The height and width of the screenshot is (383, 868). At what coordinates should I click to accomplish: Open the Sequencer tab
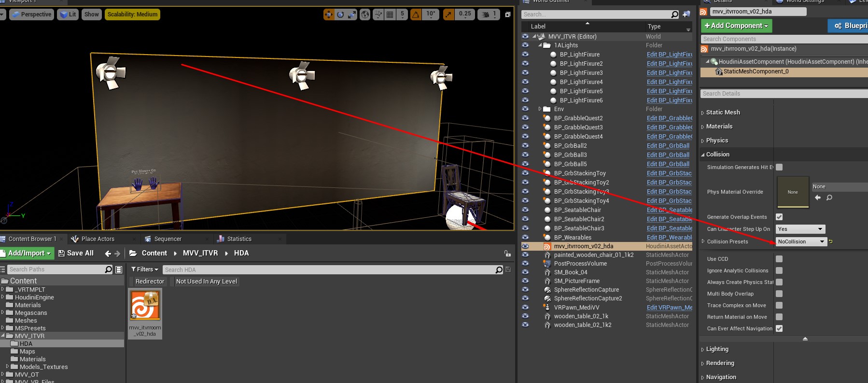coord(168,239)
